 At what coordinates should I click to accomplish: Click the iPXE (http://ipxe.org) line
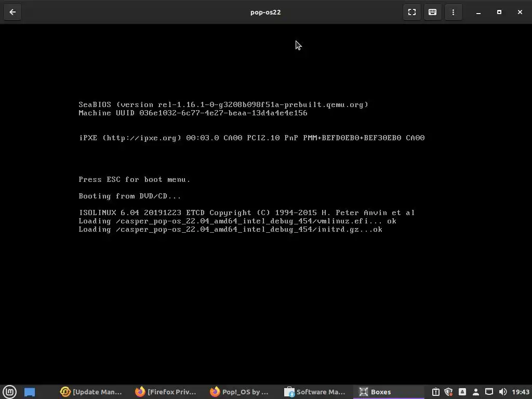[251, 138]
